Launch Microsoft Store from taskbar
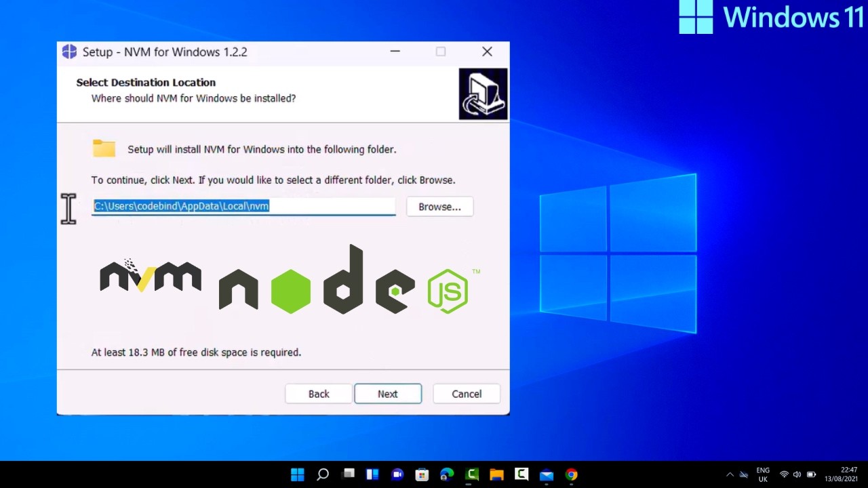This screenshot has width=868, height=488. (422, 474)
